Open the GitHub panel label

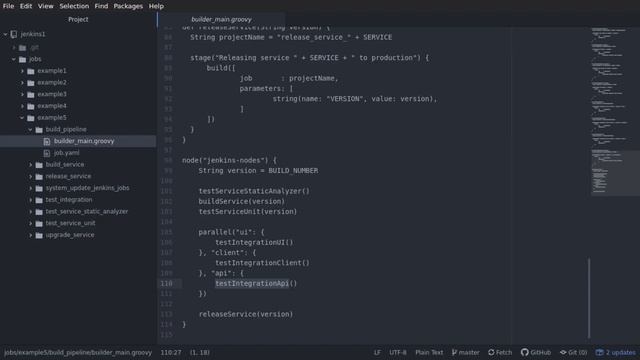[540, 352]
